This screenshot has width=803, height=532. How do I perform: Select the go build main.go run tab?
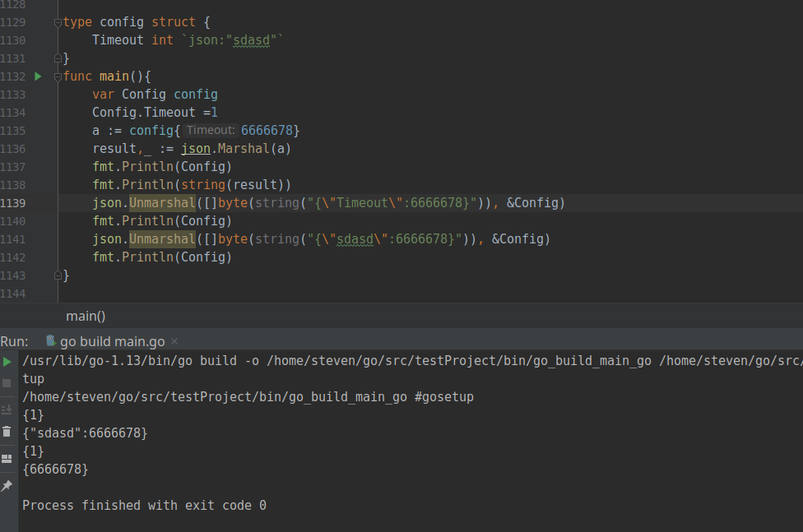tap(112, 341)
